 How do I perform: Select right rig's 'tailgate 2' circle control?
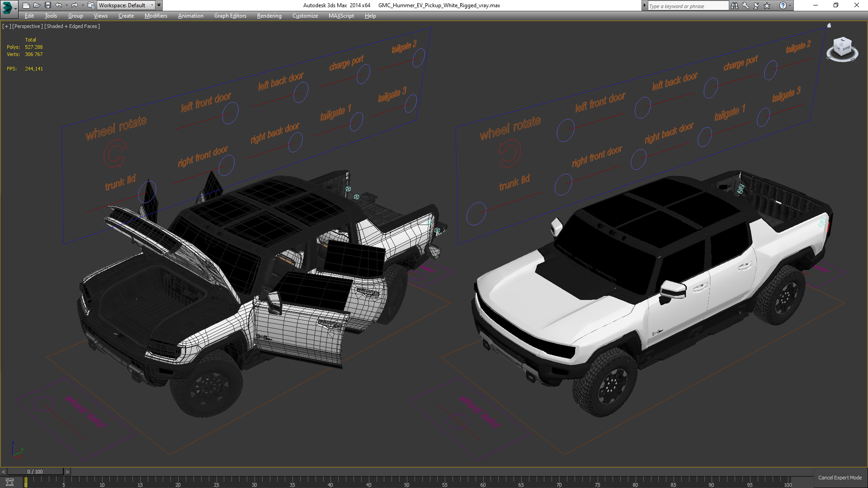click(x=770, y=70)
